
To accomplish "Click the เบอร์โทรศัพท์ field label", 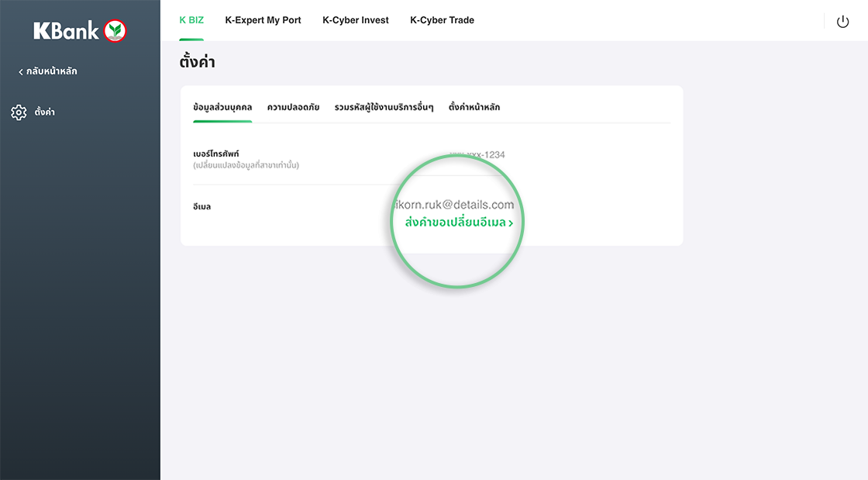I will 216,154.
